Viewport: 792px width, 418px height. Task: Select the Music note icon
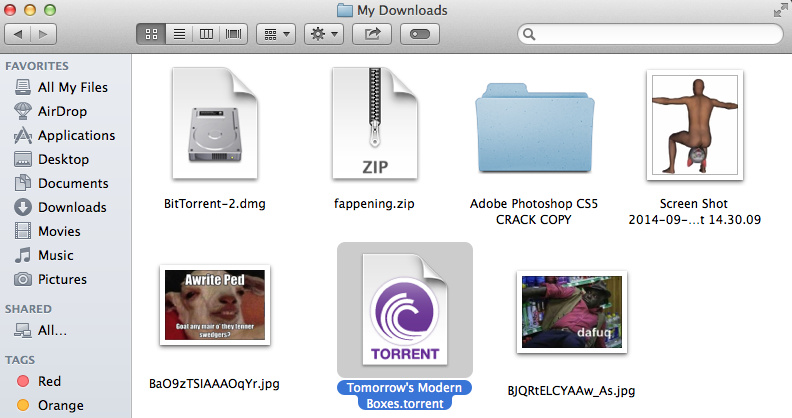point(23,255)
